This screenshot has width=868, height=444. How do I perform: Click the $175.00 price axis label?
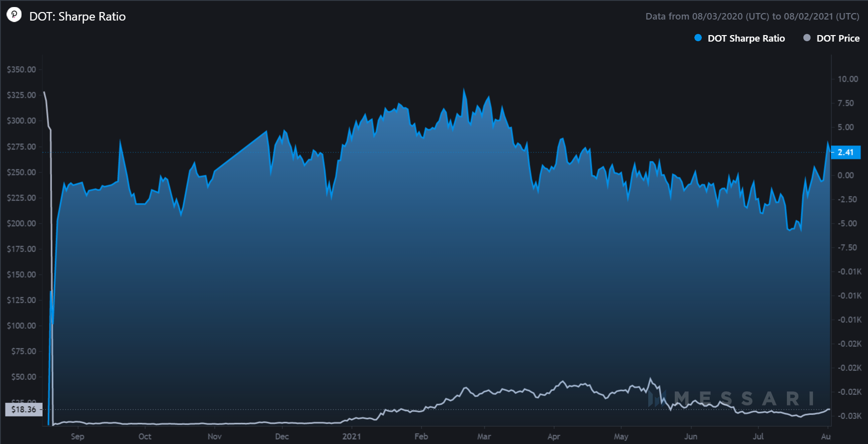[x=22, y=249]
